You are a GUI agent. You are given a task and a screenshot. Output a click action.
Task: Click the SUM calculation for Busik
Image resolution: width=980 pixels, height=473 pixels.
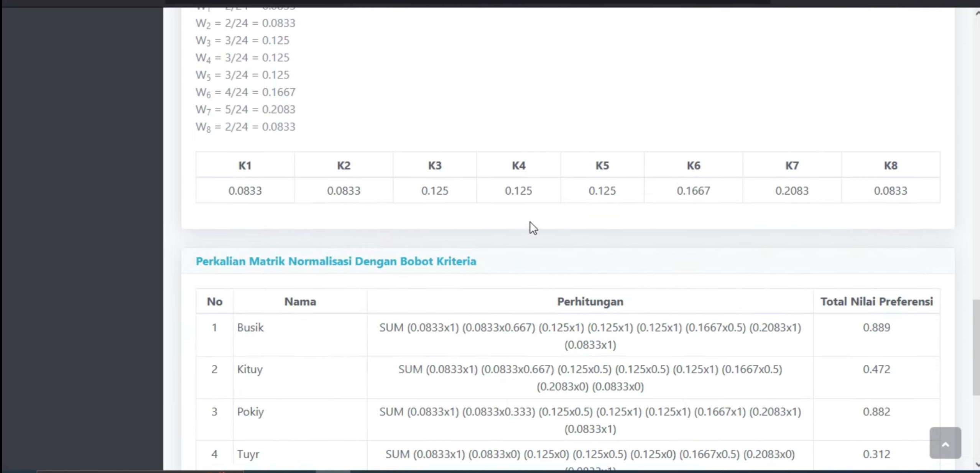[x=590, y=336]
